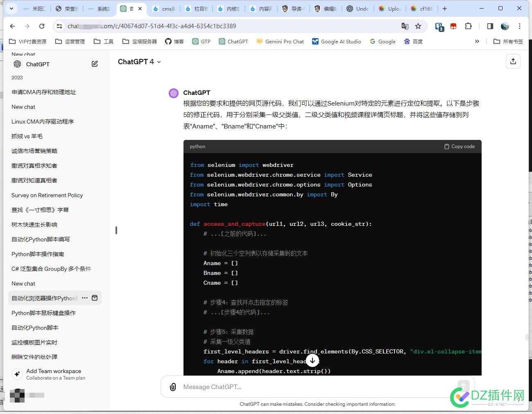The height and width of the screenshot is (414, 532).
Task: Open chat Python脚本鼠标键盘操作
Action: point(55,313)
